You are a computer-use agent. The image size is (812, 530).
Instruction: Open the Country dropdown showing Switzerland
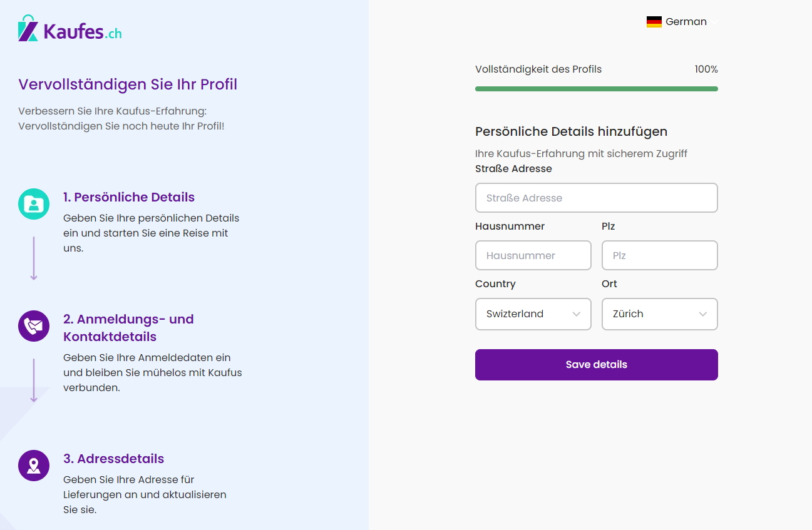[x=533, y=314]
